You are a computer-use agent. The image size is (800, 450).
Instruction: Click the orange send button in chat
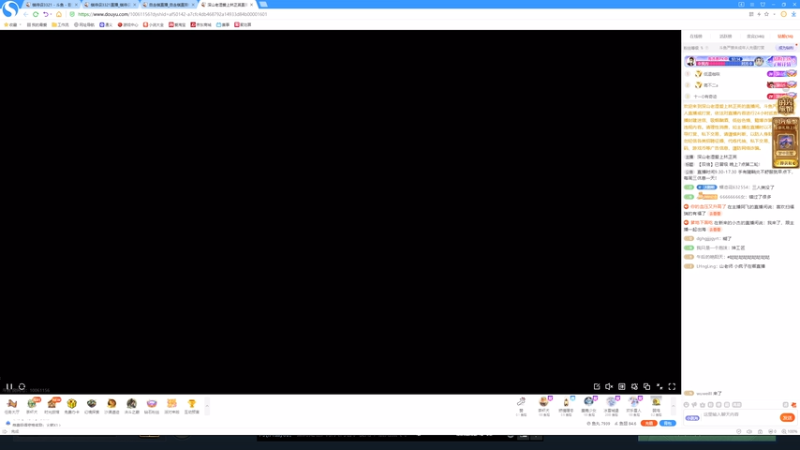(x=787, y=418)
